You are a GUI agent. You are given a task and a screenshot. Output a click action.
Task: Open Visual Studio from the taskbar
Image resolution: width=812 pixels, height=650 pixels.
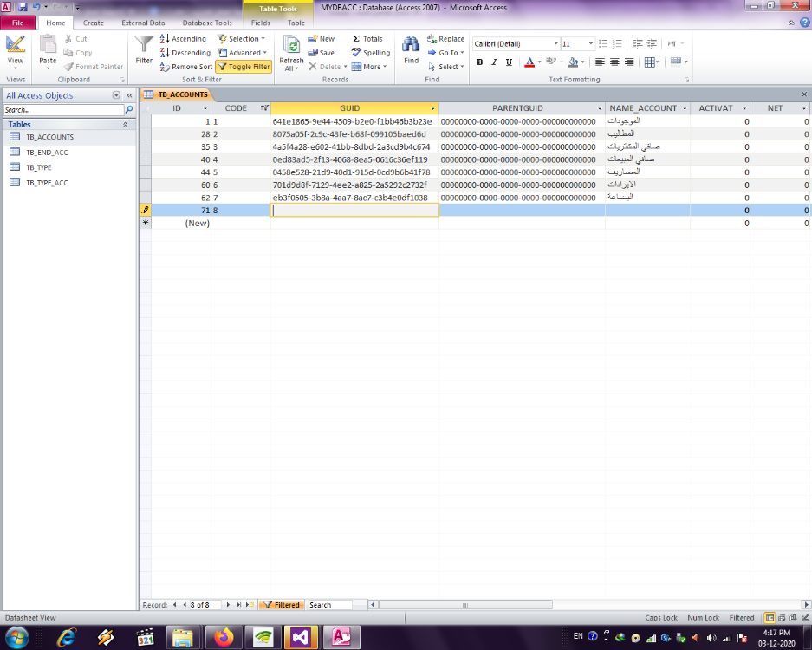[301, 637]
